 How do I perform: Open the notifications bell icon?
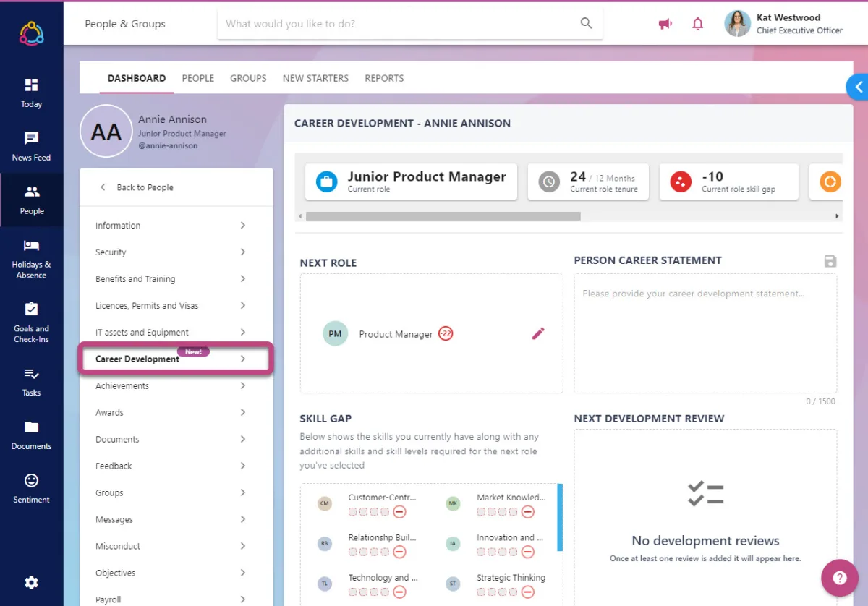pos(697,24)
